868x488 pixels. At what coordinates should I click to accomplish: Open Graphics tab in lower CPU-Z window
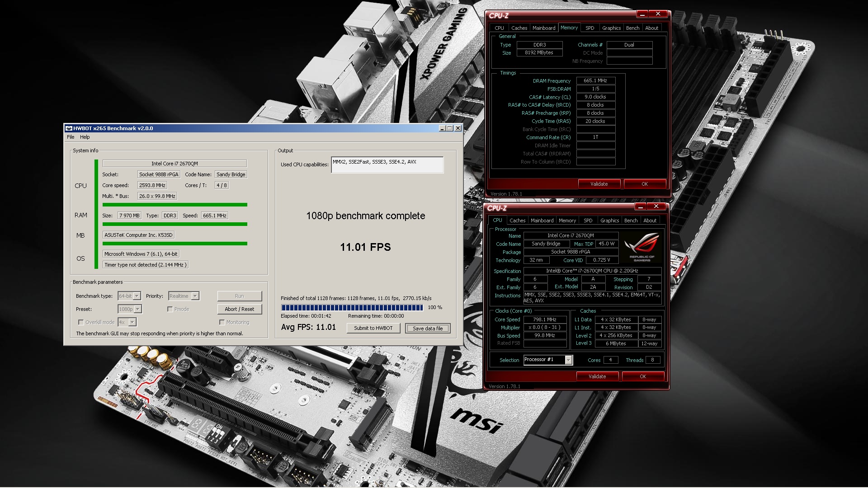609,221
